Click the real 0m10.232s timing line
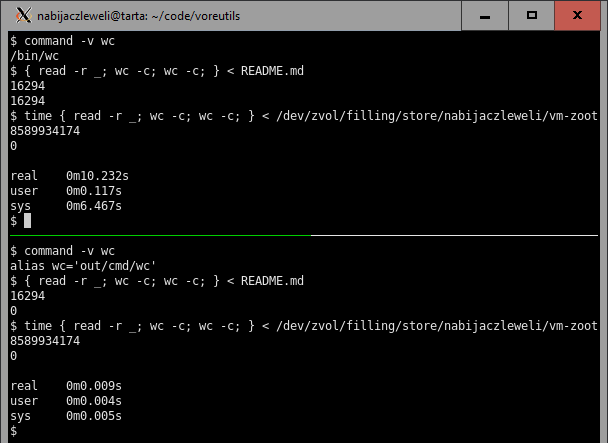Image resolution: width=608 pixels, height=443 pixels. click(69, 175)
